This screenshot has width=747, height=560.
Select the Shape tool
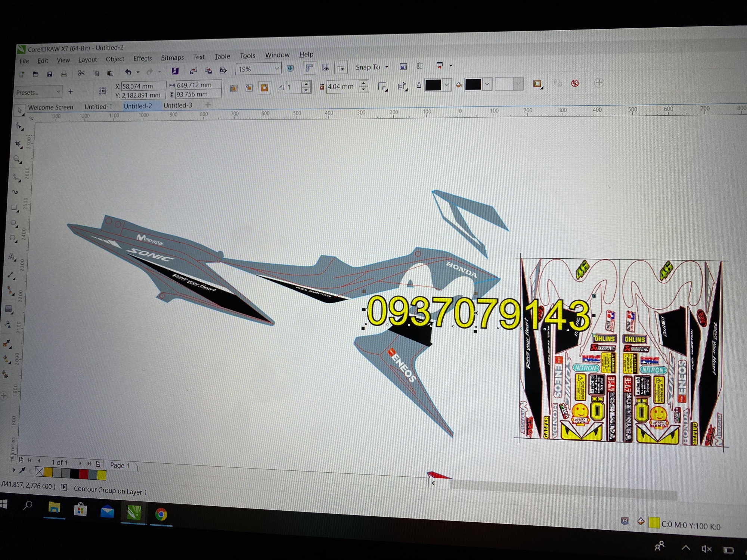point(19,127)
